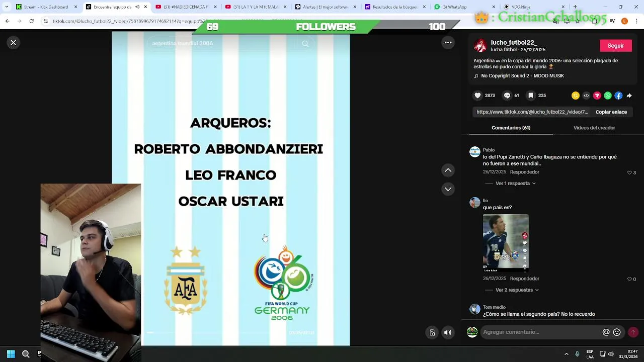This screenshot has height=362, width=644.
Task: Select the Comentarios (61) tab
Action: [511, 128]
